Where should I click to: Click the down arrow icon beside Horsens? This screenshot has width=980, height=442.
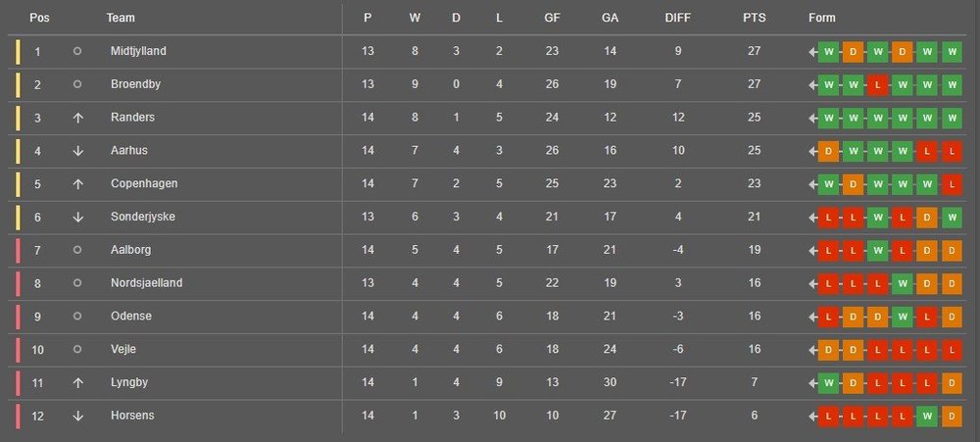pos(77,416)
